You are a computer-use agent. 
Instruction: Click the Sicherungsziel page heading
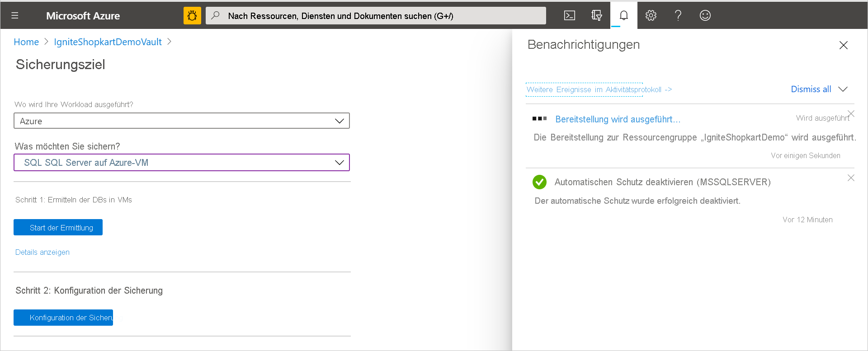coord(60,65)
